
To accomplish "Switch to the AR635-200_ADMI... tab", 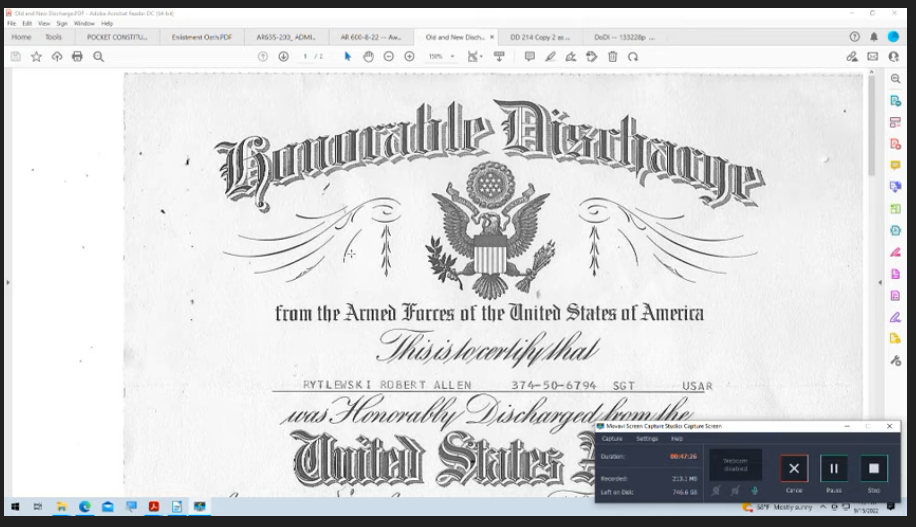I will (x=286, y=37).
